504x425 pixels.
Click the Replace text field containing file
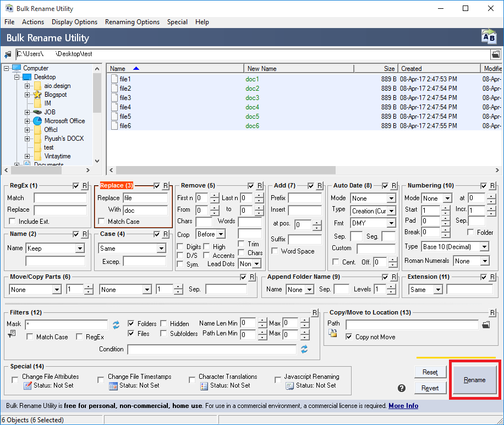pos(145,198)
